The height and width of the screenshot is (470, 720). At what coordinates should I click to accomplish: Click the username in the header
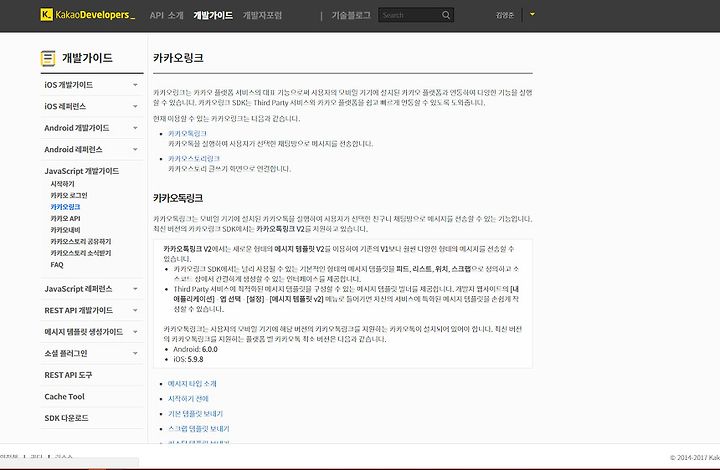click(505, 15)
